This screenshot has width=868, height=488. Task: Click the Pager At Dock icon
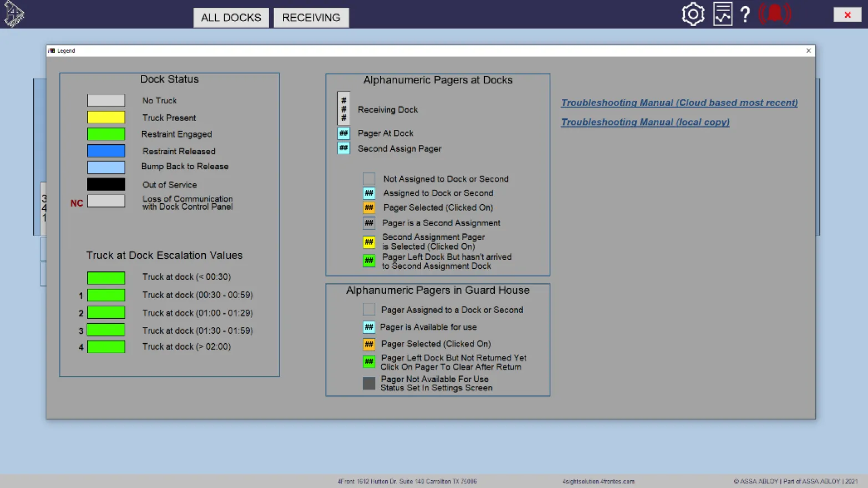coord(344,133)
